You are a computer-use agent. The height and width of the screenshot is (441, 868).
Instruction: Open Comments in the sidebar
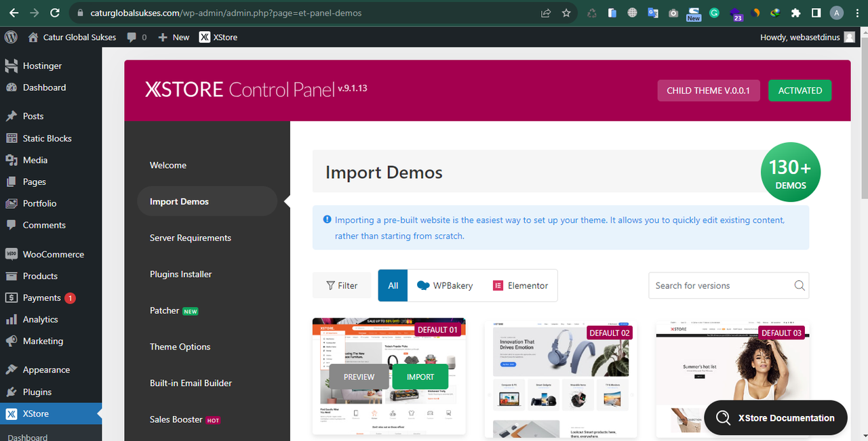pos(44,225)
